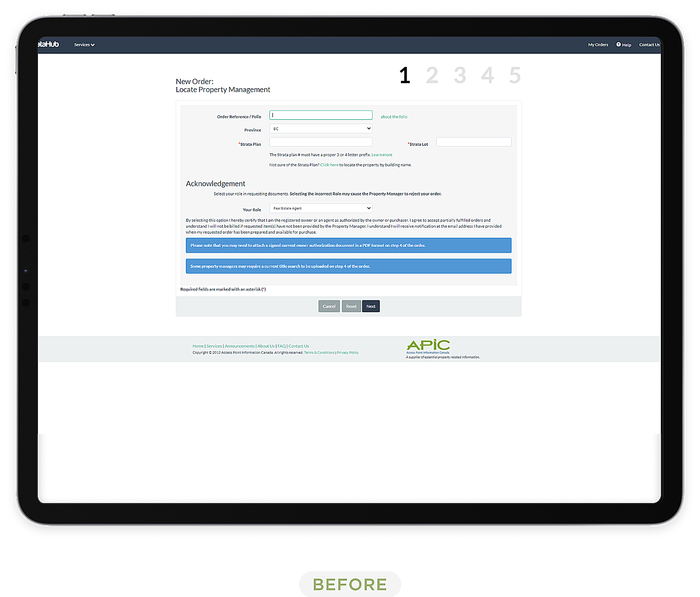This screenshot has width=700, height=597.
Task: Click the APIC logo in footer
Action: pyautogui.click(x=428, y=346)
